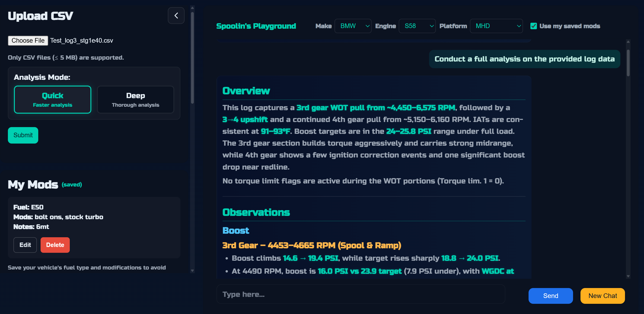Click the Upload CSV heading
Image resolution: width=644 pixels, height=314 pixels.
click(x=40, y=16)
